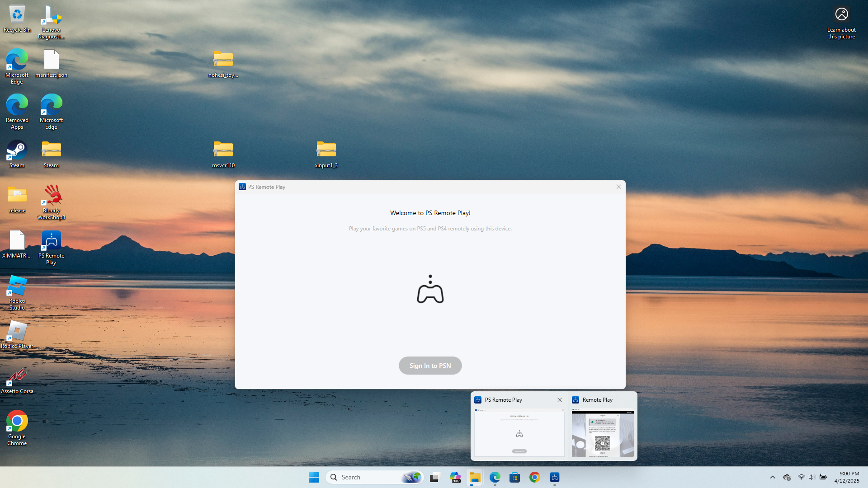Click the Learn about this picture icon
The width and height of the screenshot is (868, 488).
point(841,22)
